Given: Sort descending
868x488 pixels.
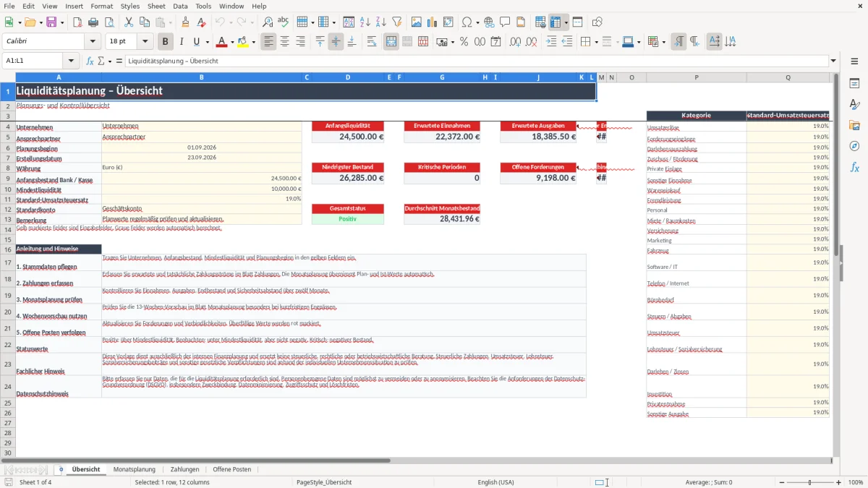Looking at the screenshot, I should click(x=381, y=22).
